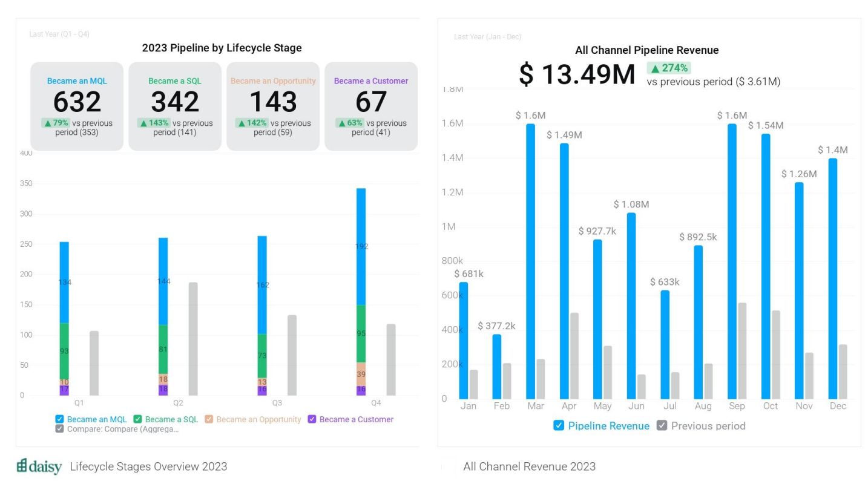Click the Aug month axis label

point(703,406)
